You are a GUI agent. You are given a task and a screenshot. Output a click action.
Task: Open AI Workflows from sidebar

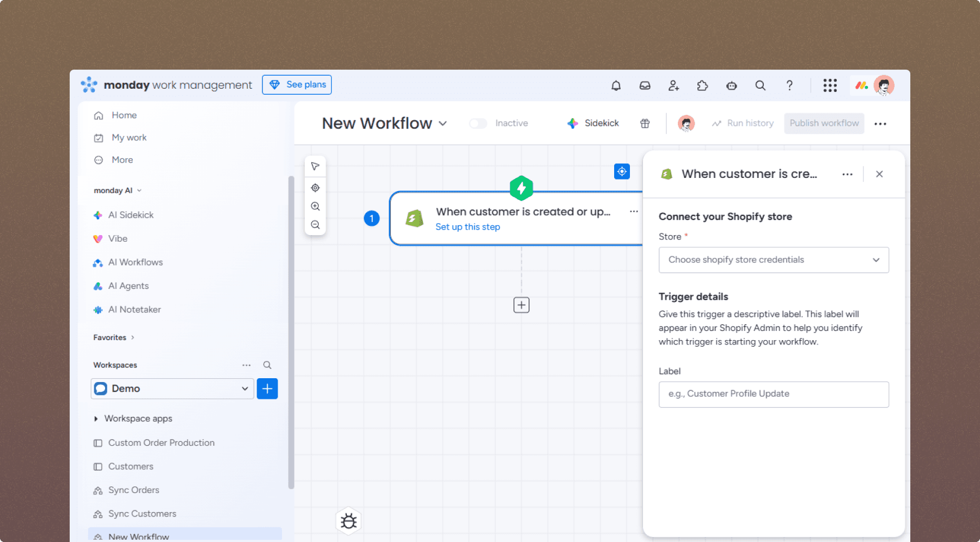pyautogui.click(x=136, y=262)
